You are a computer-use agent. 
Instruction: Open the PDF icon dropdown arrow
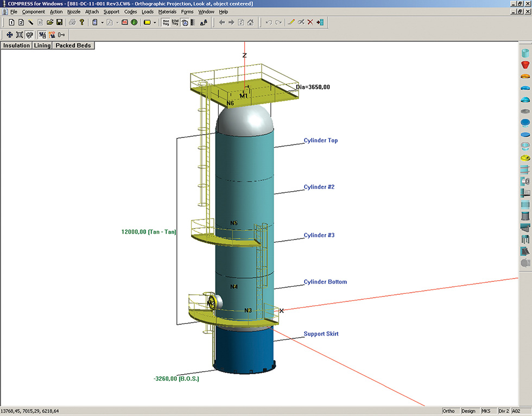[x=117, y=23]
